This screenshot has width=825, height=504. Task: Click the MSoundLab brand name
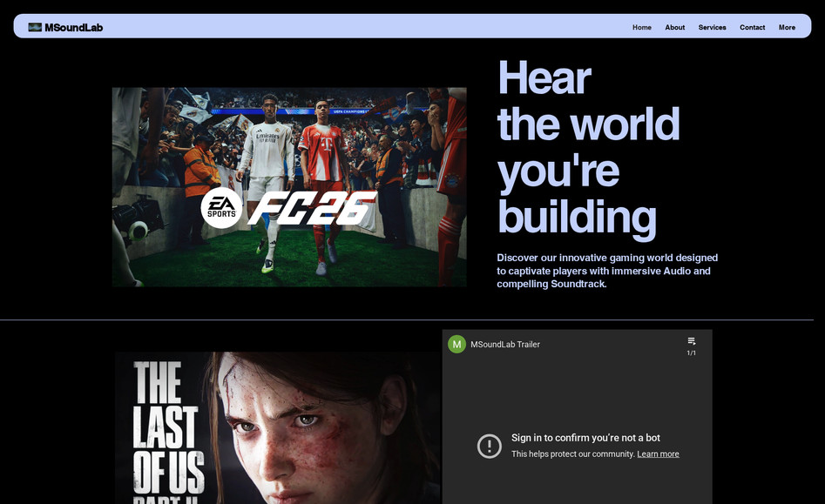point(74,27)
